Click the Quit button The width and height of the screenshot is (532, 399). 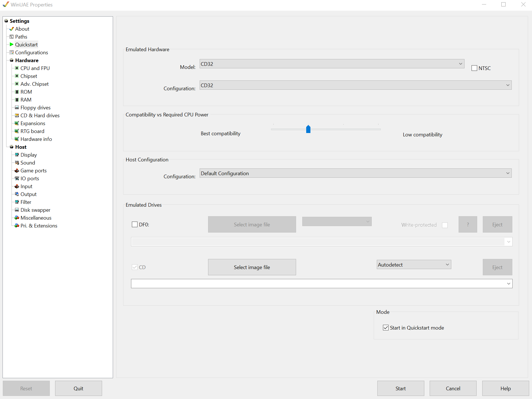pos(78,388)
